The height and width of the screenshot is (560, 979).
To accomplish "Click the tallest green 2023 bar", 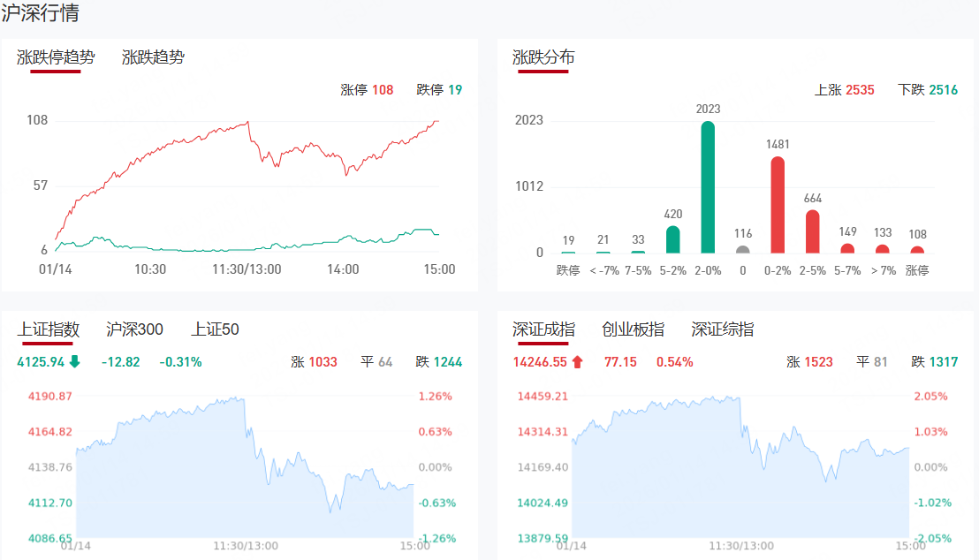I will (x=708, y=187).
